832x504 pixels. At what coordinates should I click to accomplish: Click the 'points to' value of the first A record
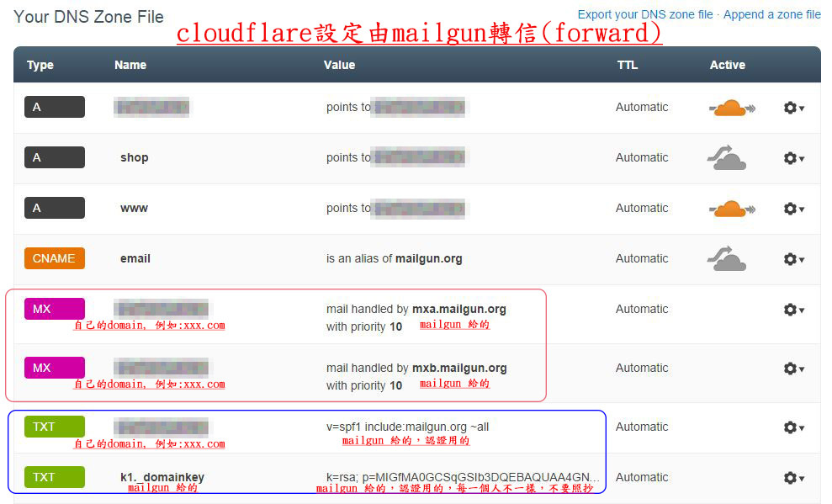tap(395, 107)
